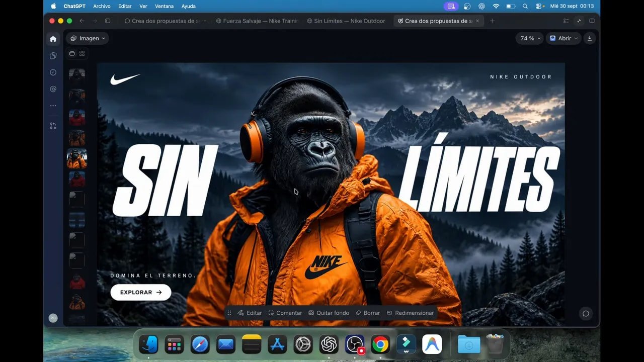Click the RO user avatar in the sidebar
The height and width of the screenshot is (362, 644).
53,318
